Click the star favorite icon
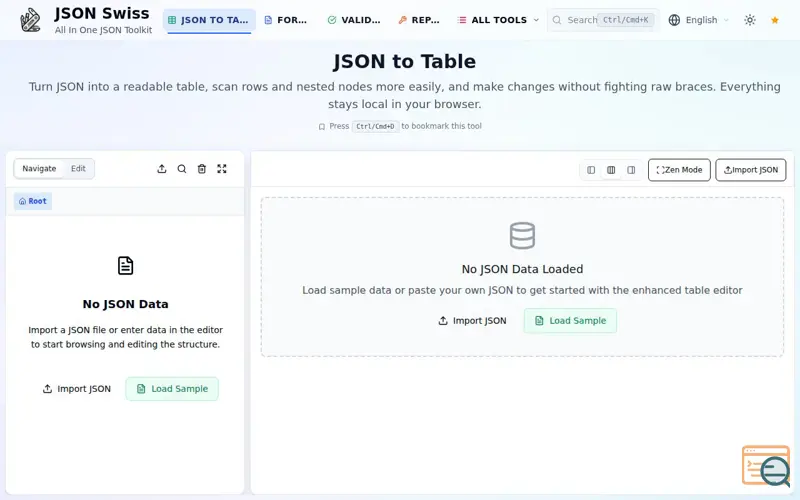Viewport: 800px width, 500px height. [x=774, y=20]
